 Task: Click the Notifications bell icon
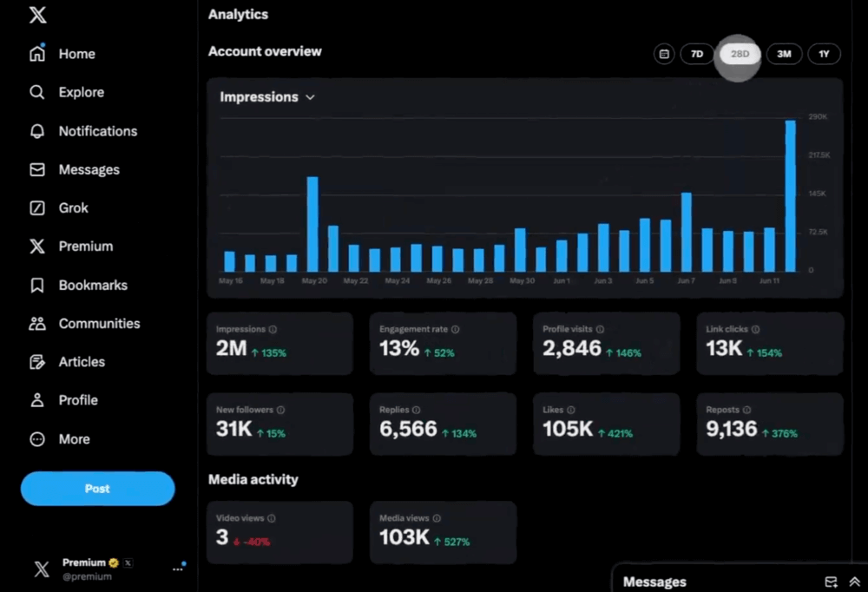click(37, 131)
